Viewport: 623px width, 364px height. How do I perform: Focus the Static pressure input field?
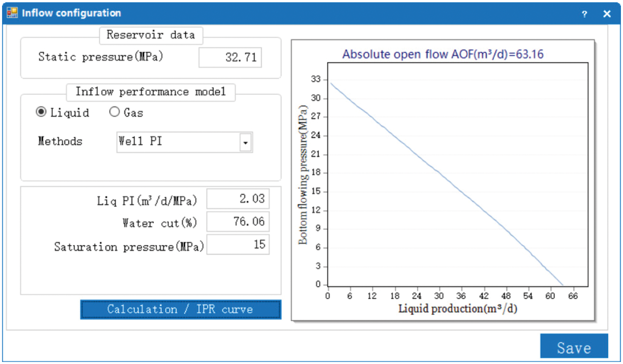click(x=230, y=57)
